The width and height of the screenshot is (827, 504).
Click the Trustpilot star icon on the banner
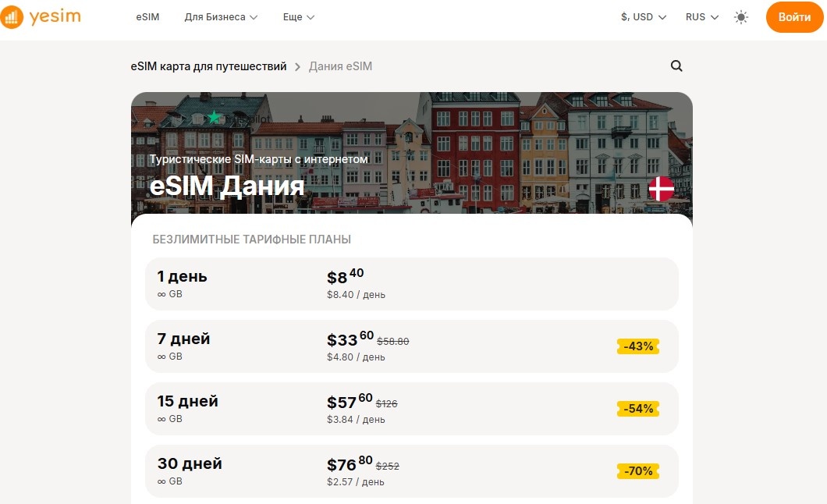214,117
